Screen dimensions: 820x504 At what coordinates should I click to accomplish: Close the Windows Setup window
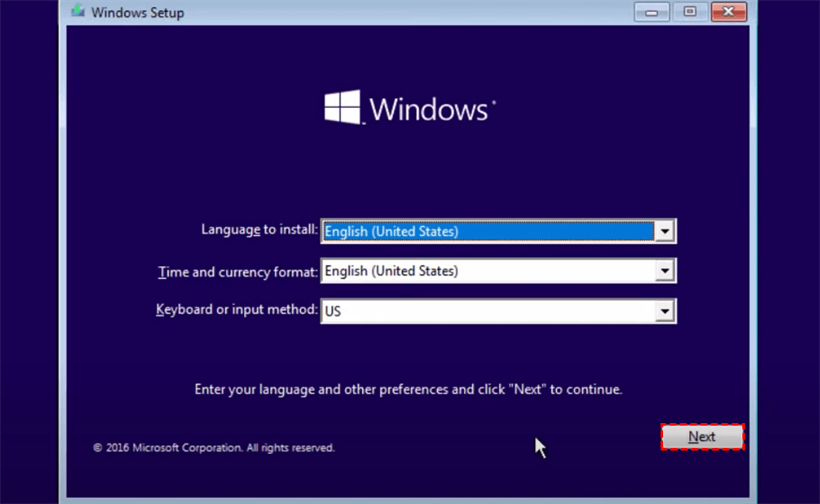tap(727, 11)
